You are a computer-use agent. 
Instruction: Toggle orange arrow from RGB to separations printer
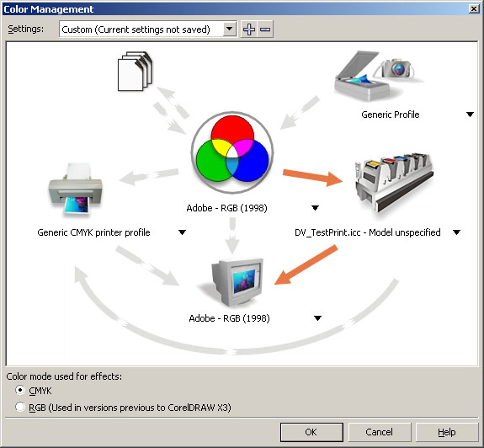pyautogui.click(x=312, y=178)
